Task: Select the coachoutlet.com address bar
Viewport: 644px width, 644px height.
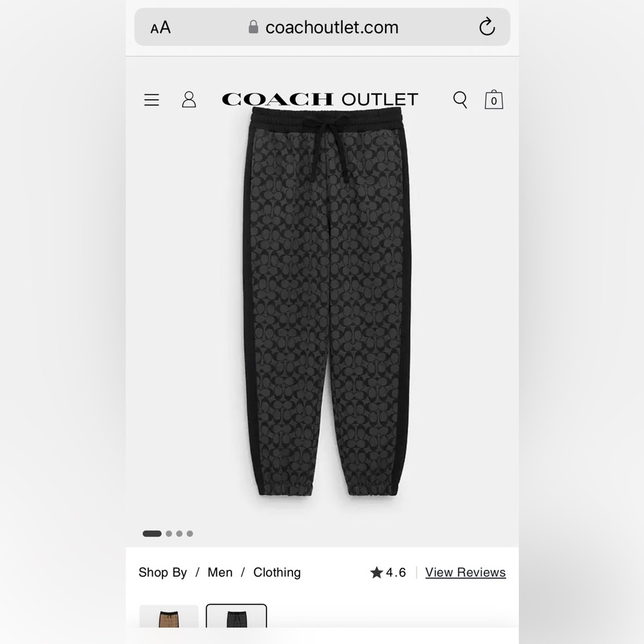Action: point(322,26)
